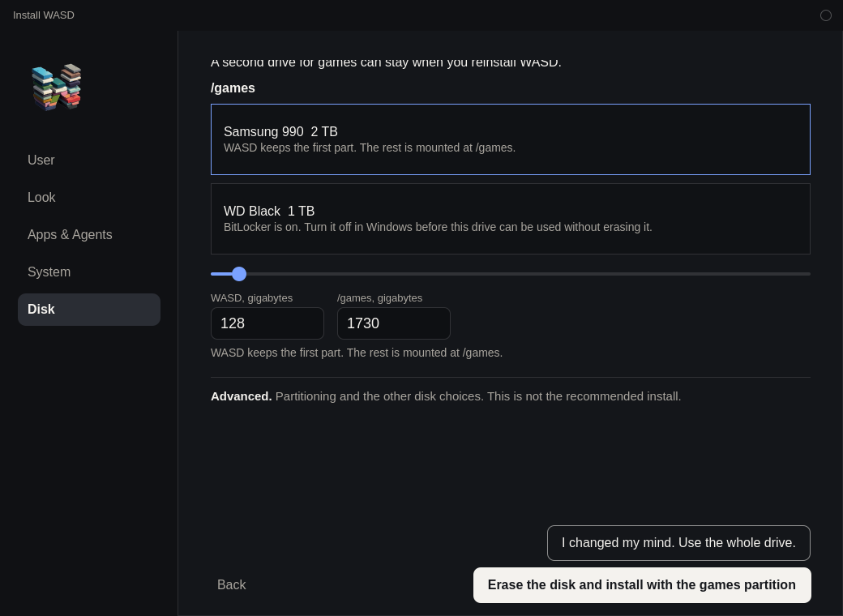Select the Samsung 990 2 TB drive
Screen dimensions: 843x616
pos(510,139)
